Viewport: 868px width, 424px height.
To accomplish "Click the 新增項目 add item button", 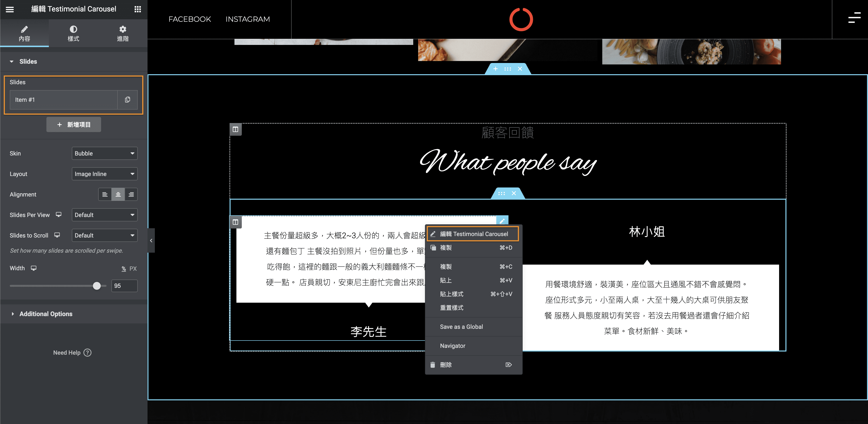I will (x=74, y=124).
